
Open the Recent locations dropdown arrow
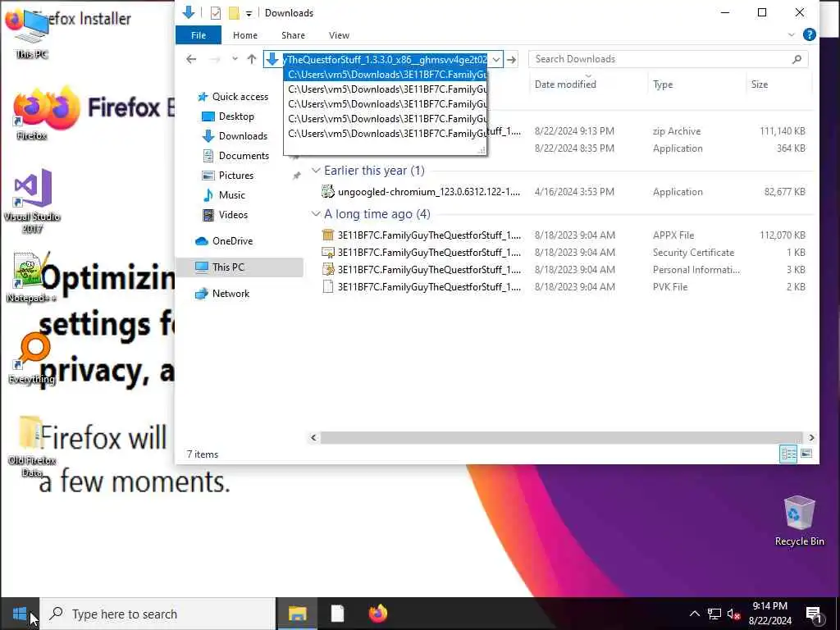click(x=235, y=59)
